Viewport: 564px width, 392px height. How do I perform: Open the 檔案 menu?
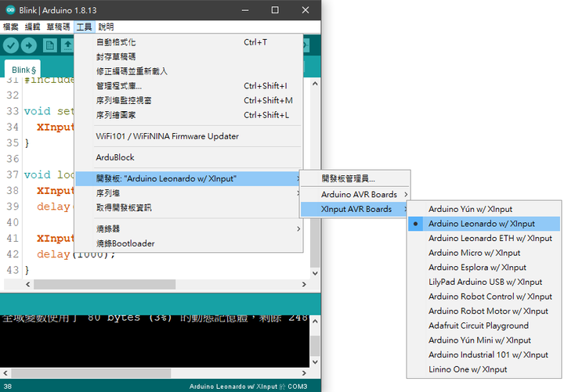click(x=10, y=27)
